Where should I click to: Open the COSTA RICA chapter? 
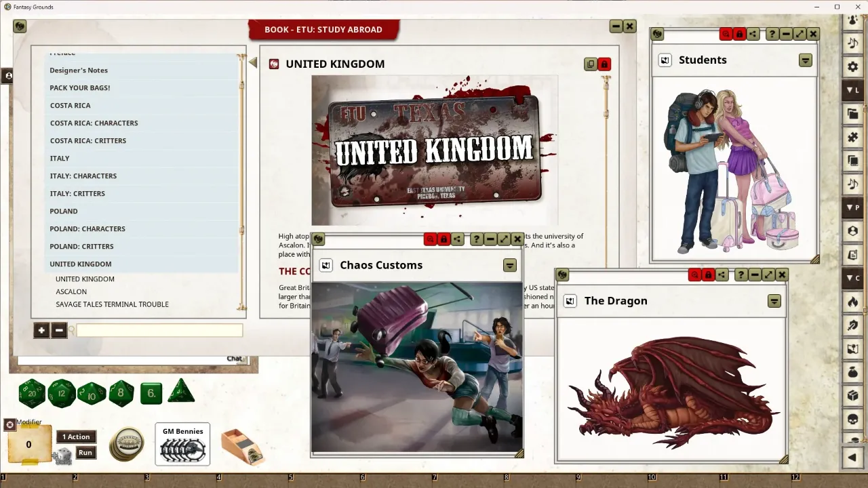[142, 106]
